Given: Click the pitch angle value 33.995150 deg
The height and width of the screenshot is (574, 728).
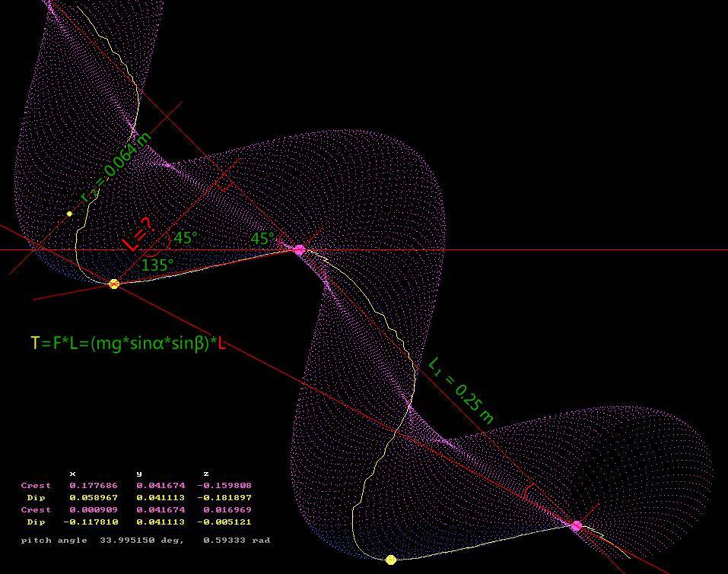Looking at the screenshot, I should pos(142,540).
